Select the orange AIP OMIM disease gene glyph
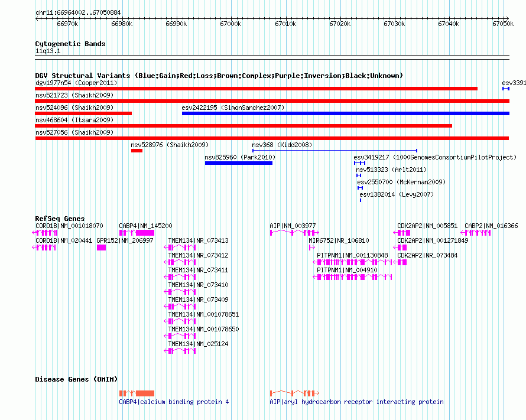 294,393
